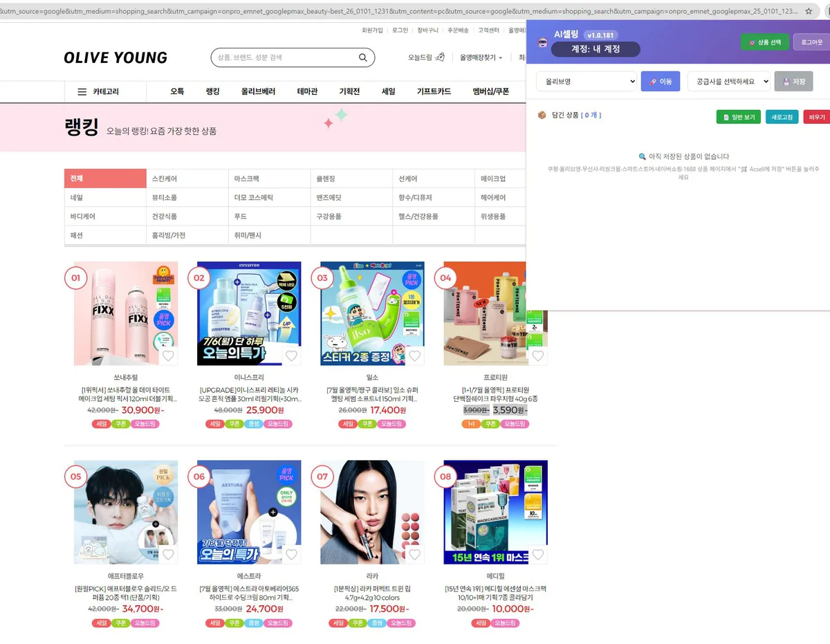Select the 홈리빙/가전 ranking category
The height and width of the screenshot is (644, 830).
tap(187, 235)
